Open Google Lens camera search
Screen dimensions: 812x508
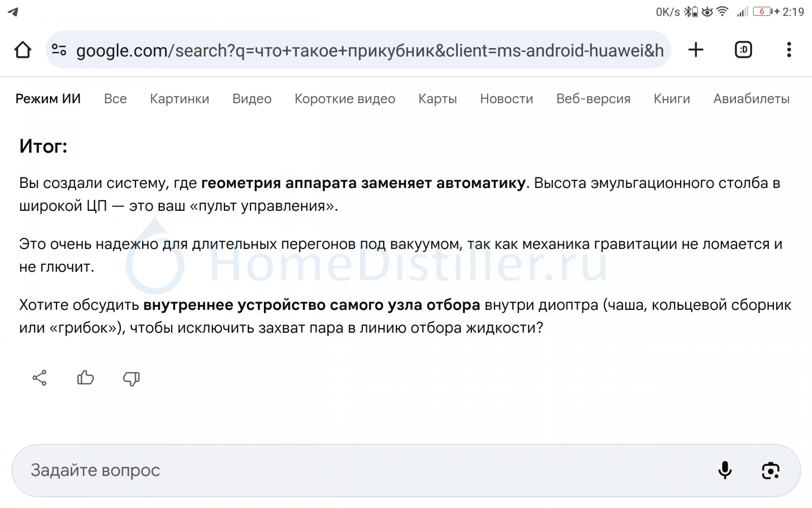tap(770, 470)
